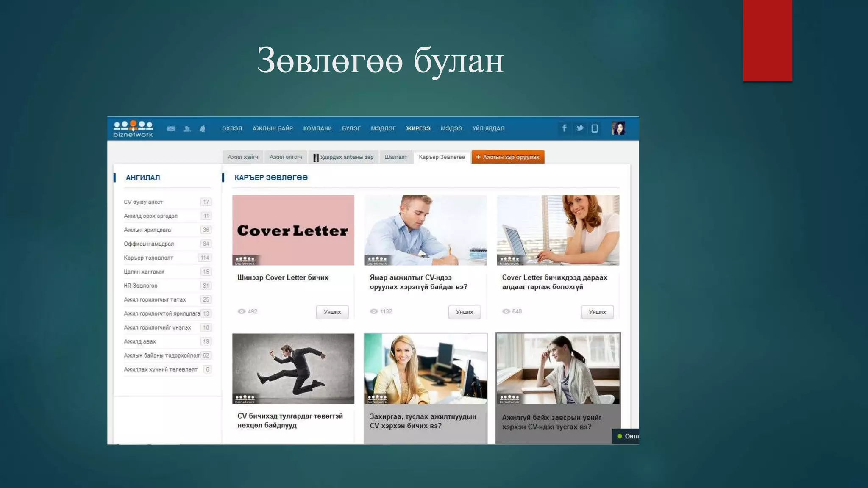Click the eye views icon showing 648
This screenshot has width=868, height=488.
[506, 311]
